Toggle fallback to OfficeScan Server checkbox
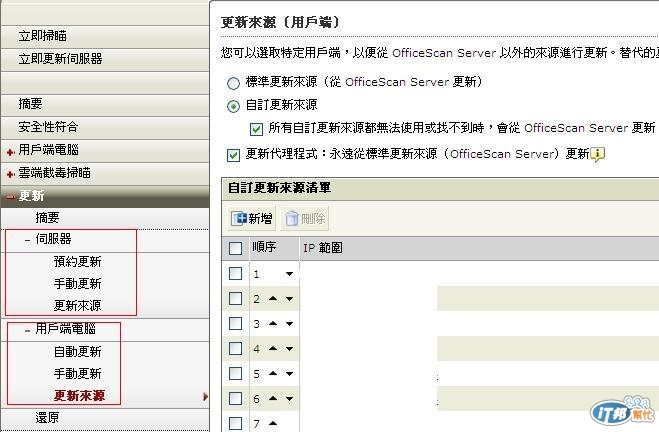The width and height of the screenshot is (659, 432). (256, 129)
